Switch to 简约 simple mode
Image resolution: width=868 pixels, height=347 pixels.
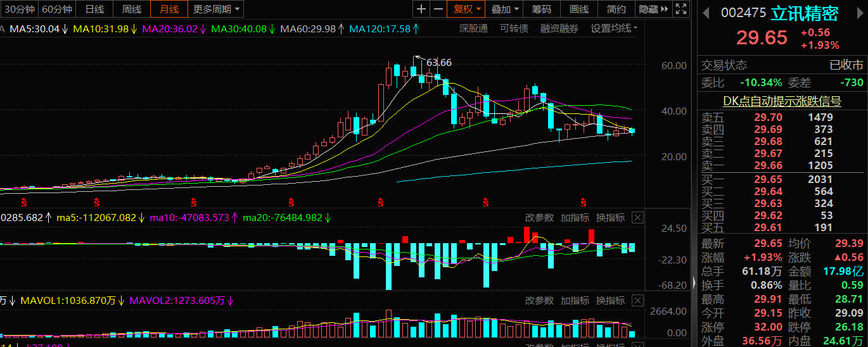click(616, 9)
